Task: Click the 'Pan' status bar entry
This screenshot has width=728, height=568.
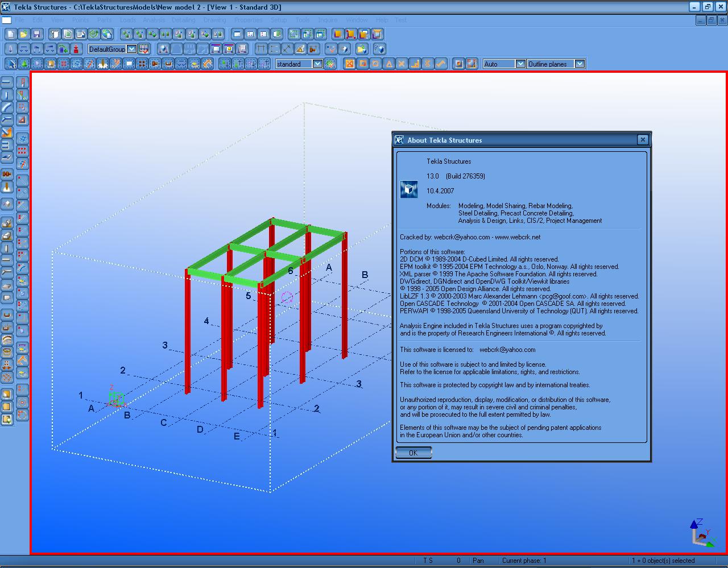Action: (x=478, y=561)
